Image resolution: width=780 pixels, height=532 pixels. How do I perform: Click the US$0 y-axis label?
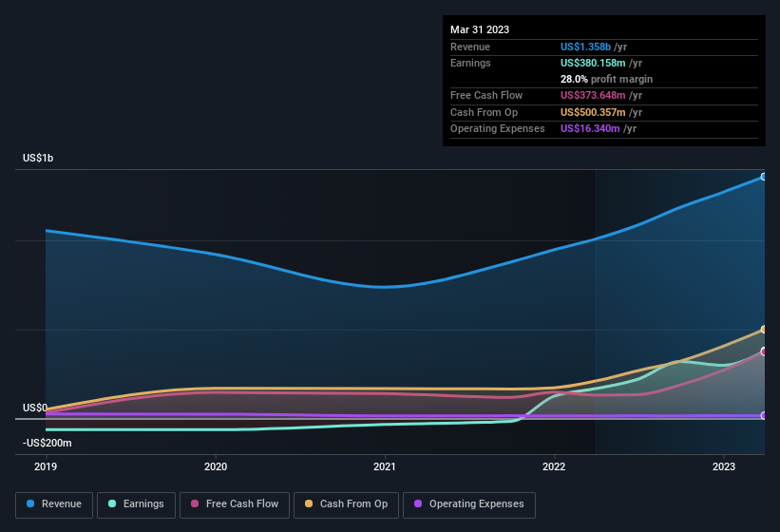35,408
